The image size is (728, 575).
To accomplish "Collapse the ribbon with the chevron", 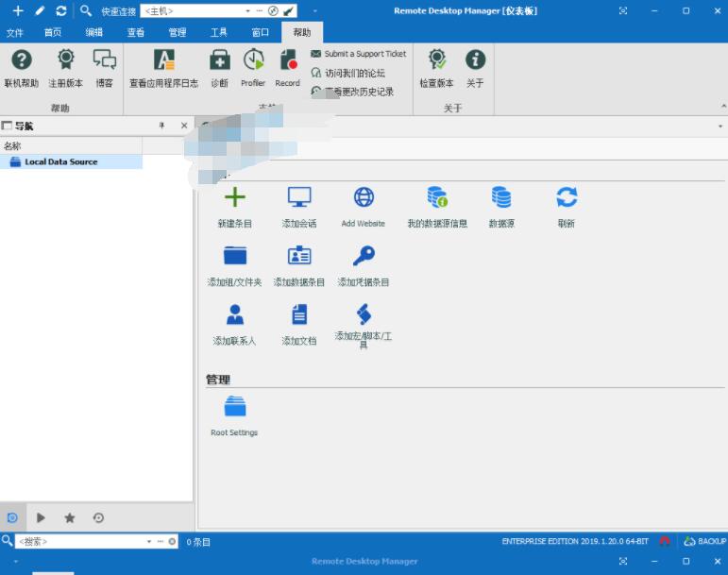I will [x=723, y=107].
